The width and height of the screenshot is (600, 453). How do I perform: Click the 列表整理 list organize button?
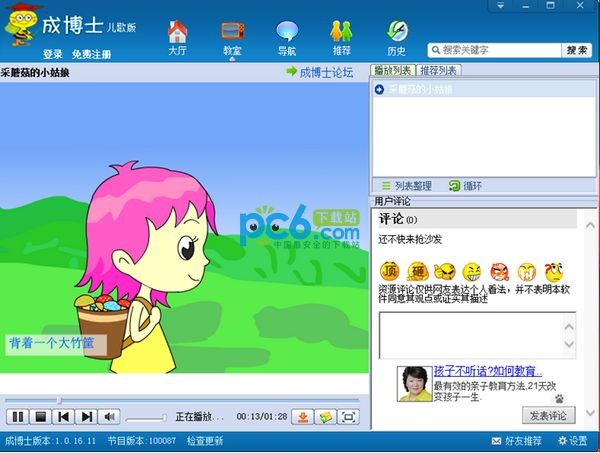point(407,186)
